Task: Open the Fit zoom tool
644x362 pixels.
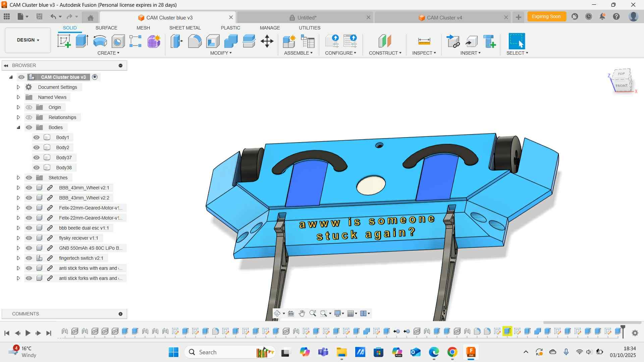Action: click(x=324, y=313)
